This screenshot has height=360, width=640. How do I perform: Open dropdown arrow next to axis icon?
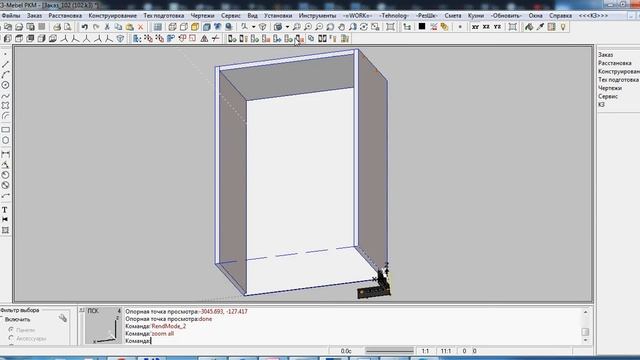(x=253, y=27)
